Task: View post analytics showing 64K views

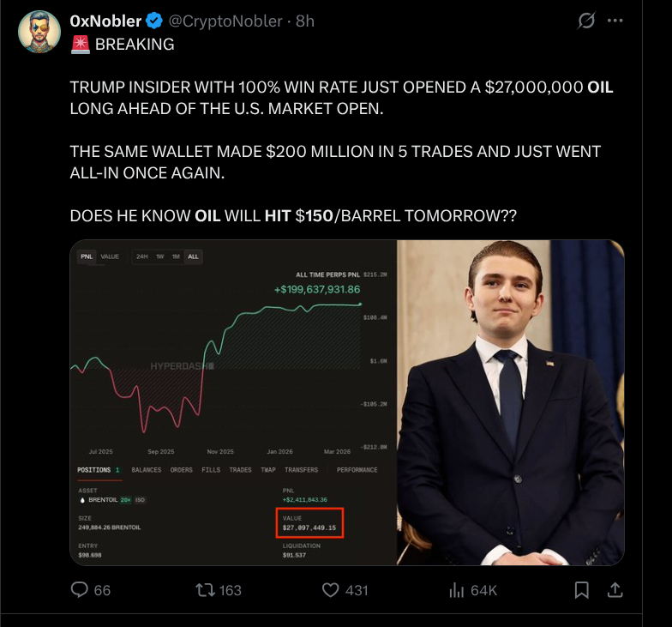Action: point(458,590)
